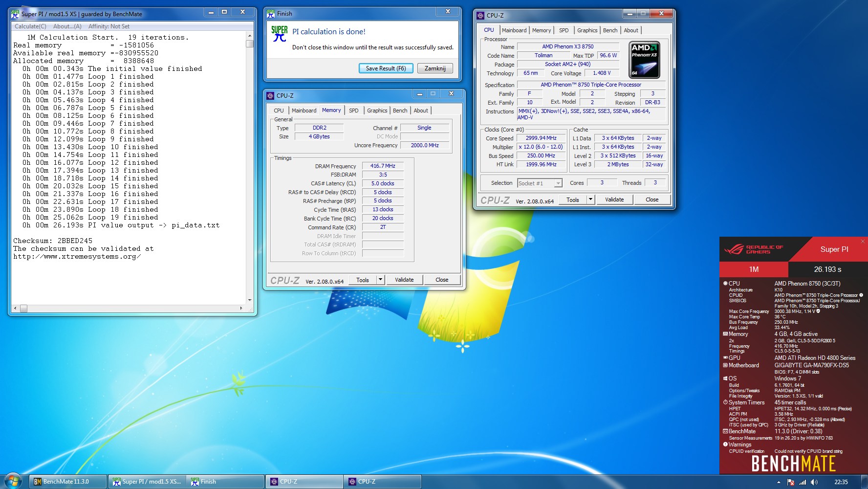This screenshot has width=868, height=489.
Task: Click the Republic of Gamers logo
Action: point(754,249)
